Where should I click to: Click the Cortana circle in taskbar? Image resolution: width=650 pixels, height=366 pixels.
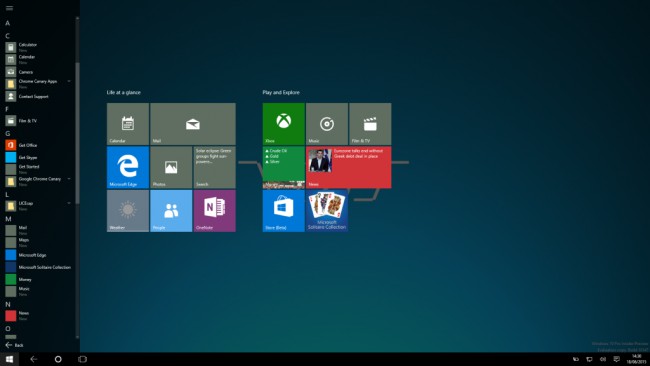[x=58, y=359]
